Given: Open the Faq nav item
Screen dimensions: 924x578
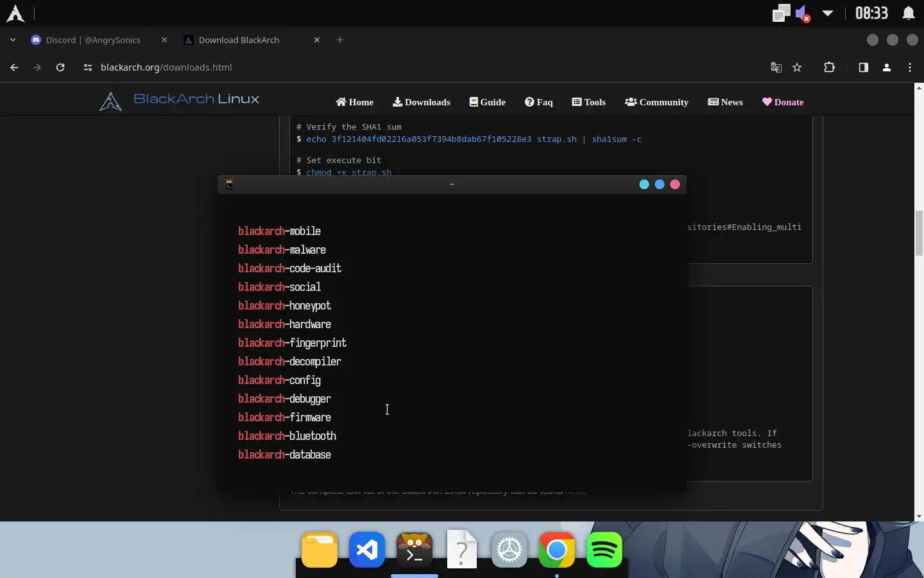Looking at the screenshot, I should pyautogui.click(x=538, y=102).
